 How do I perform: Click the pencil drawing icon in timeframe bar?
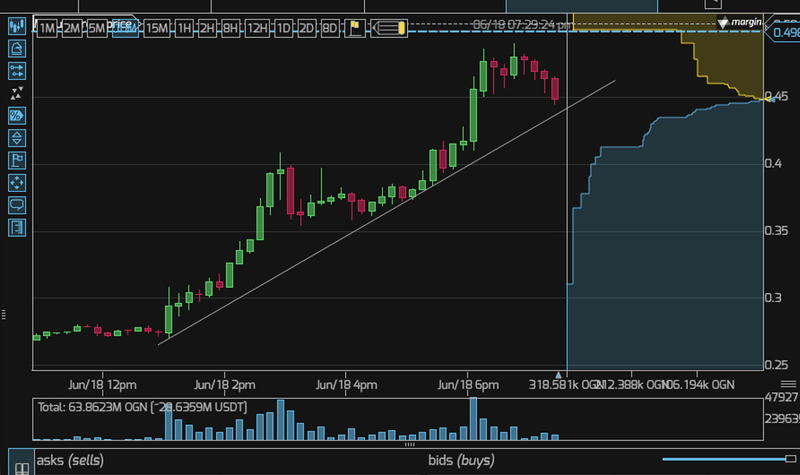389,28
